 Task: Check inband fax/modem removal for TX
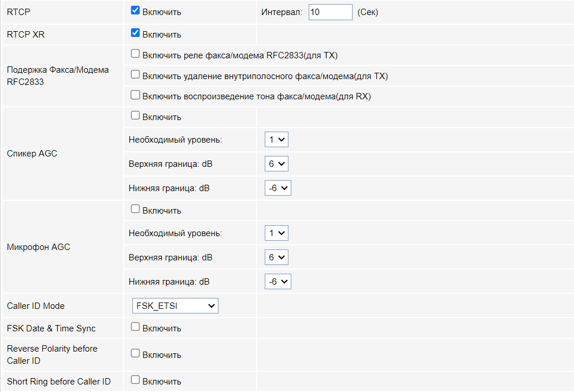coord(136,75)
